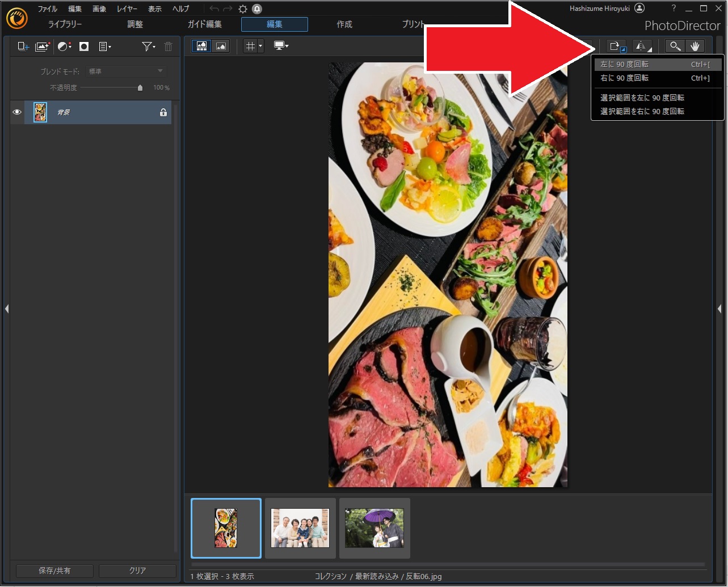Image resolution: width=728 pixels, height=587 pixels.
Task: Choose 左に 90 度回転
Action: [x=658, y=64]
